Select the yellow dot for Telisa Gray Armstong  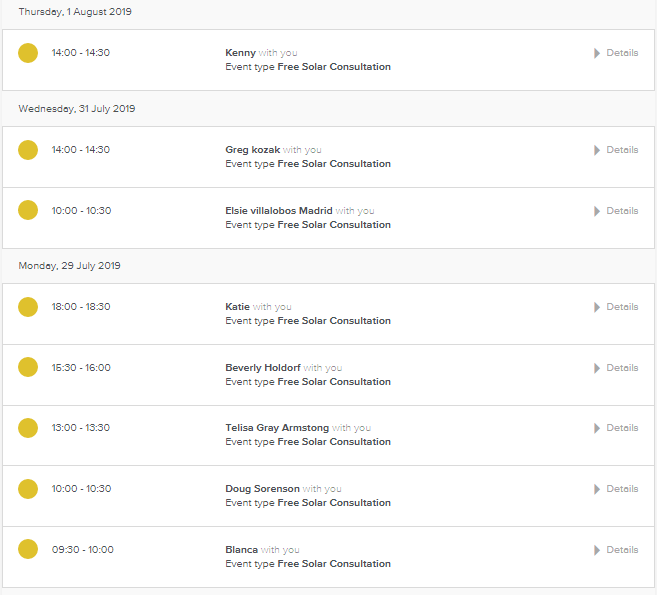point(28,428)
